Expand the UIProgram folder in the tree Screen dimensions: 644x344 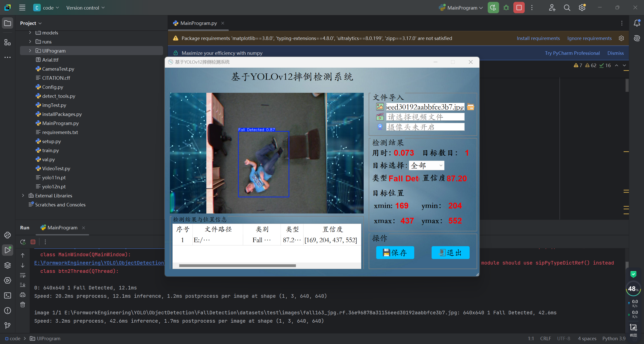pyautogui.click(x=30, y=51)
